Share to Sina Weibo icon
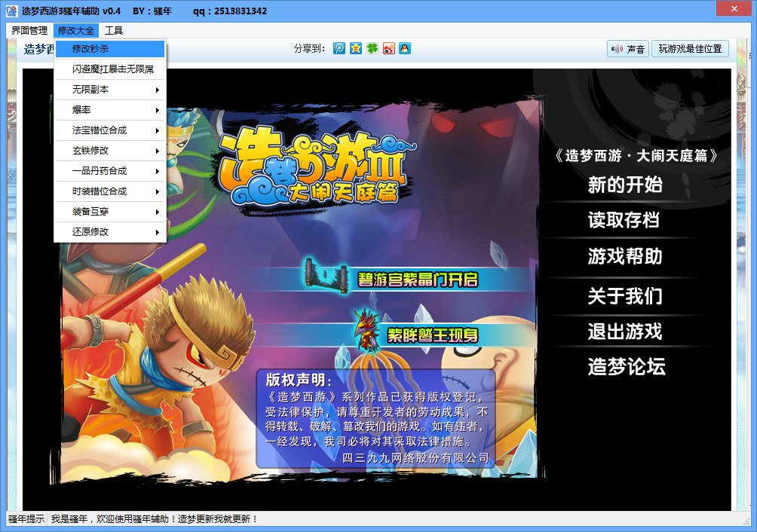This screenshot has height=532, width=757. (388, 48)
